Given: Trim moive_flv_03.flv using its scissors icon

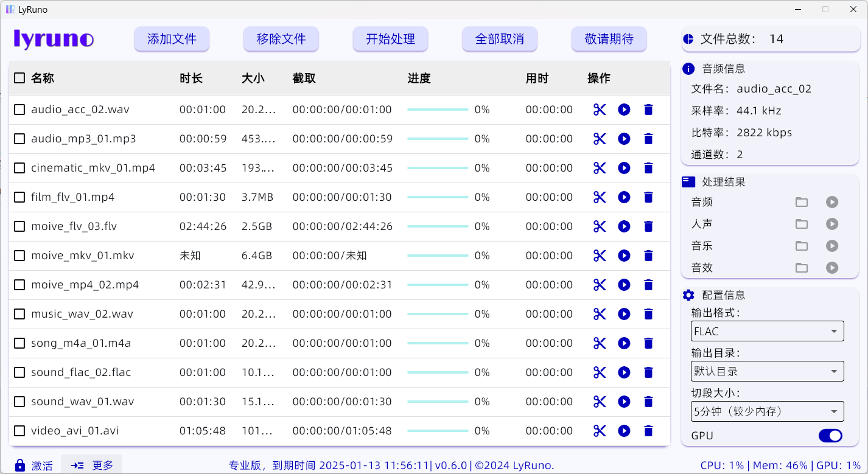Looking at the screenshot, I should [x=599, y=226].
